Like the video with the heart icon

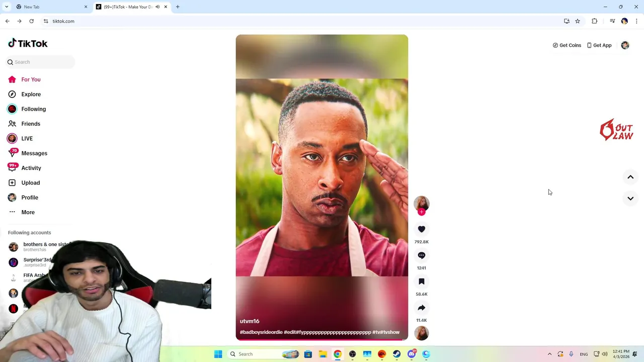[422, 229]
